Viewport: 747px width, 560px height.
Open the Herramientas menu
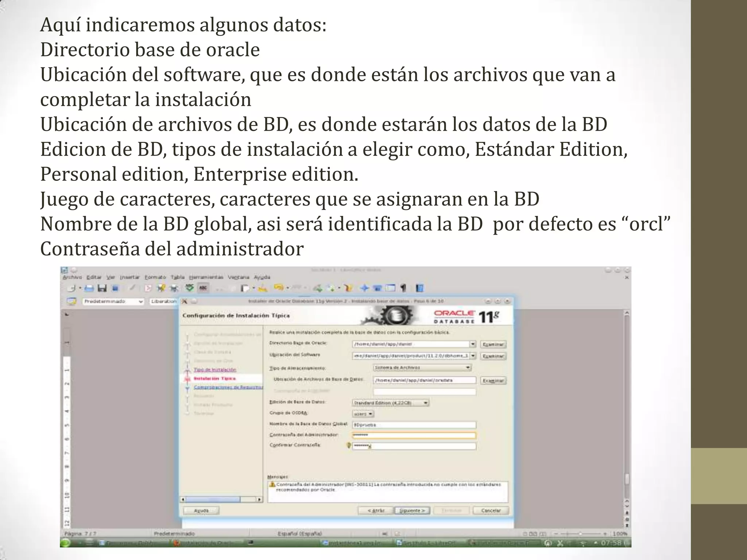click(206, 277)
